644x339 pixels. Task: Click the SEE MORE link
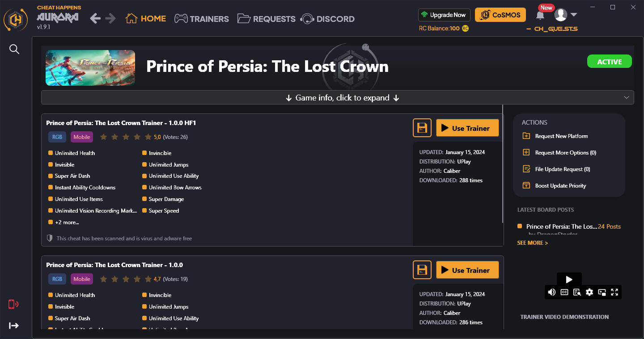[532, 243]
